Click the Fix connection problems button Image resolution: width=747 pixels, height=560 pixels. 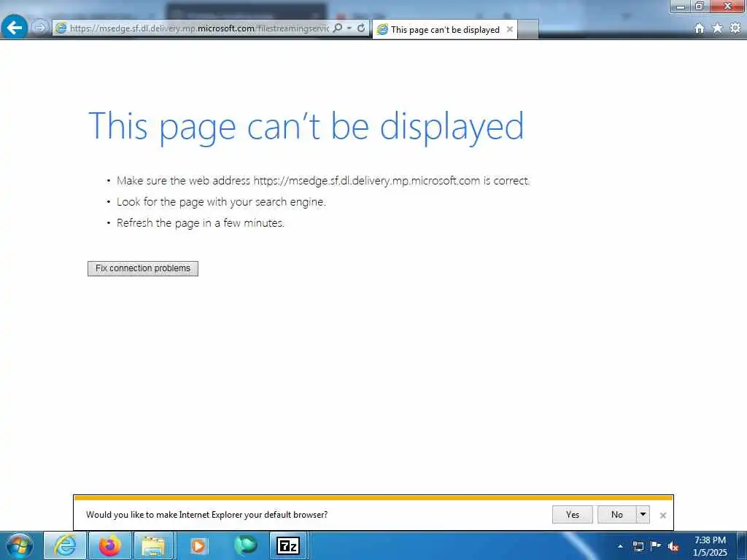143,268
